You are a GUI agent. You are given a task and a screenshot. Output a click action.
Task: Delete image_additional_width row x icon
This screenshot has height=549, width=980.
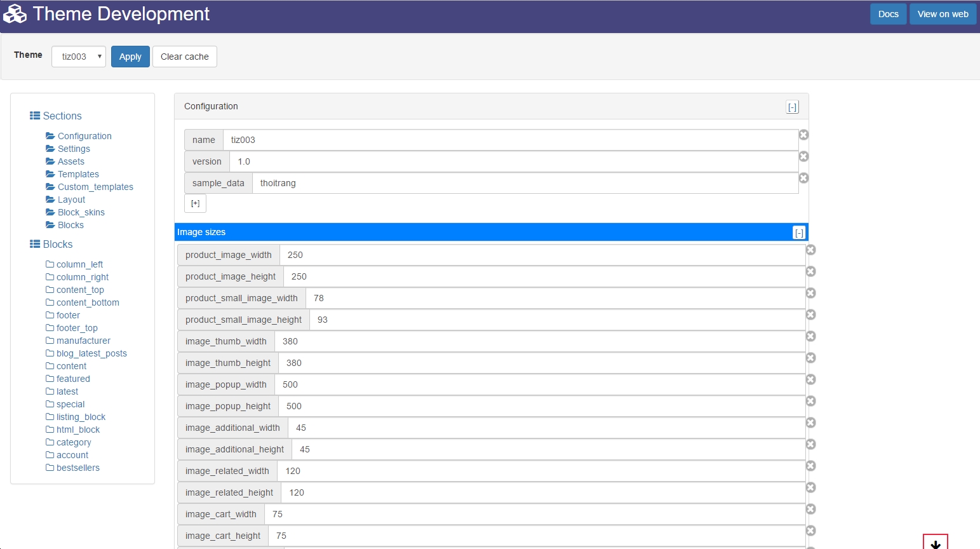pos(810,423)
